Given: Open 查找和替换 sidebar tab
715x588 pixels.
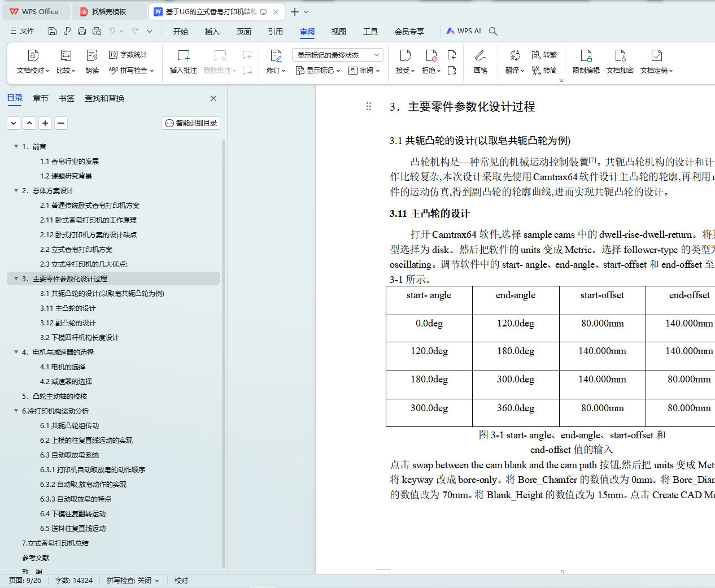Looking at the screenshot, I should click(104, 98).
